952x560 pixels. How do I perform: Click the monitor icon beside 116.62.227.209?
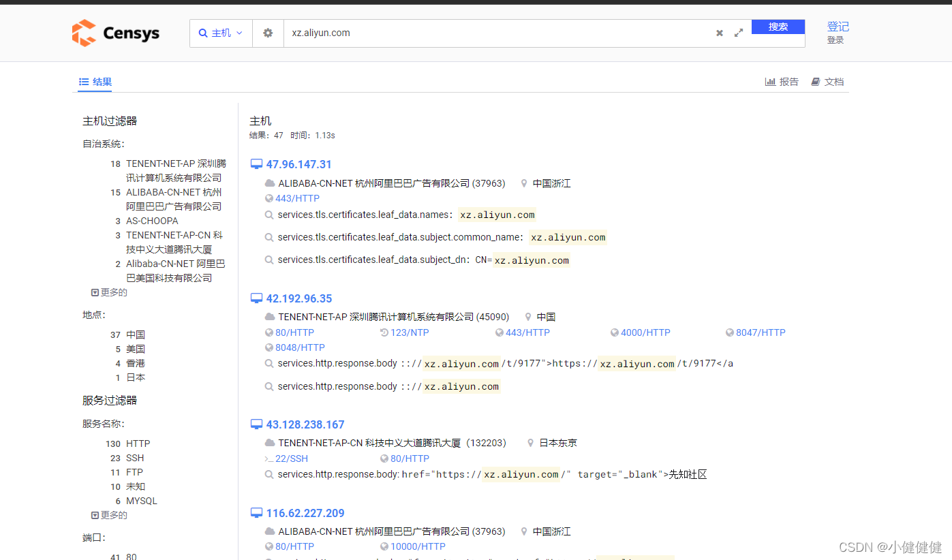coord(256,513)
